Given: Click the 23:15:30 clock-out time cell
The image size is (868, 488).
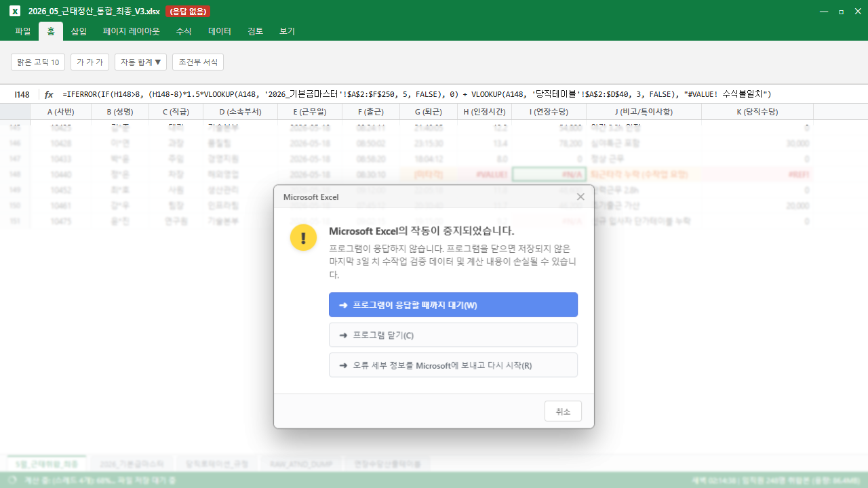Looking at the screenshot, I should pyautogui.click(x=428, y=143).
